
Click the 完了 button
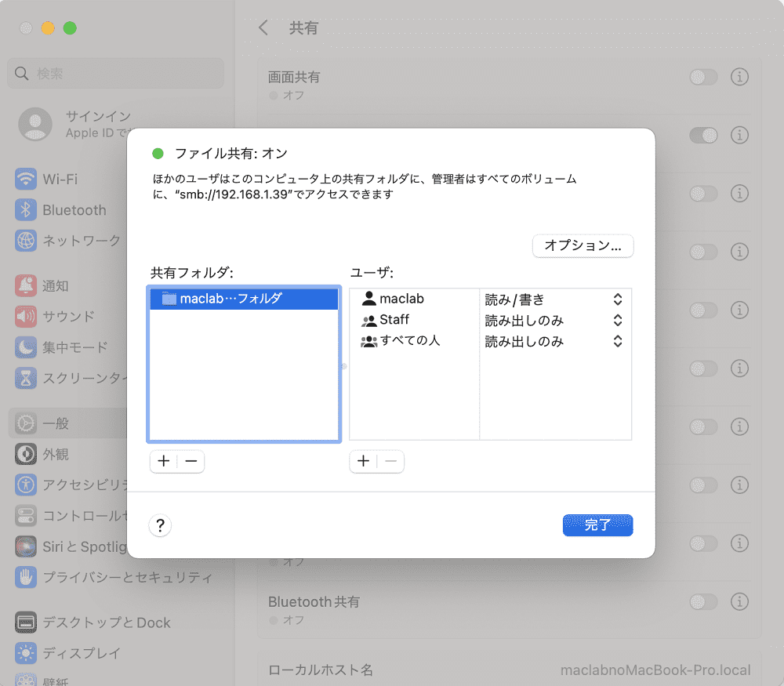pos(597,525)
